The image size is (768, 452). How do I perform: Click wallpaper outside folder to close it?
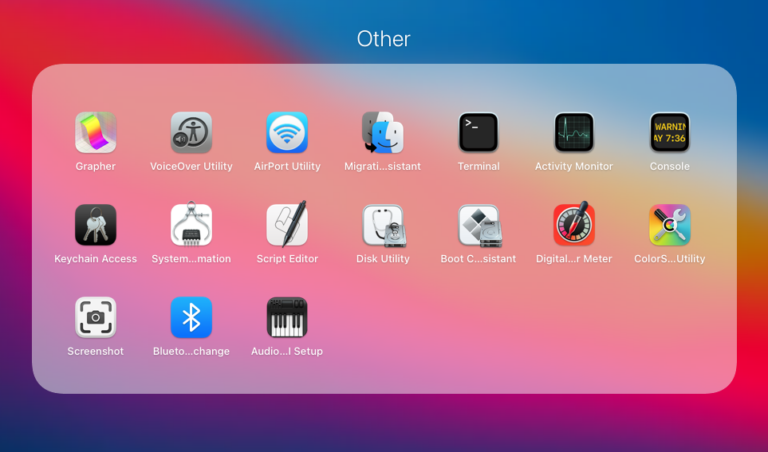pyautogui.click(x=100, y=425)
